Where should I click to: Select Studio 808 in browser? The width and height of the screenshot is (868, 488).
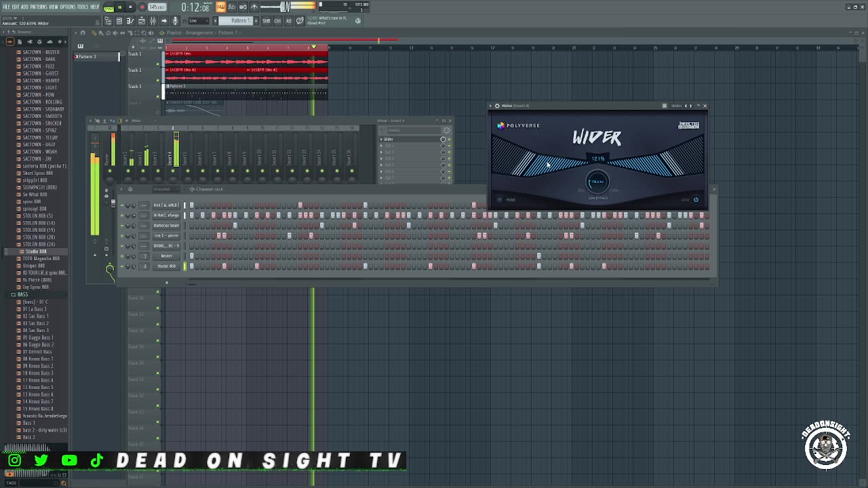pyautogui.click(x=35, y=251)
